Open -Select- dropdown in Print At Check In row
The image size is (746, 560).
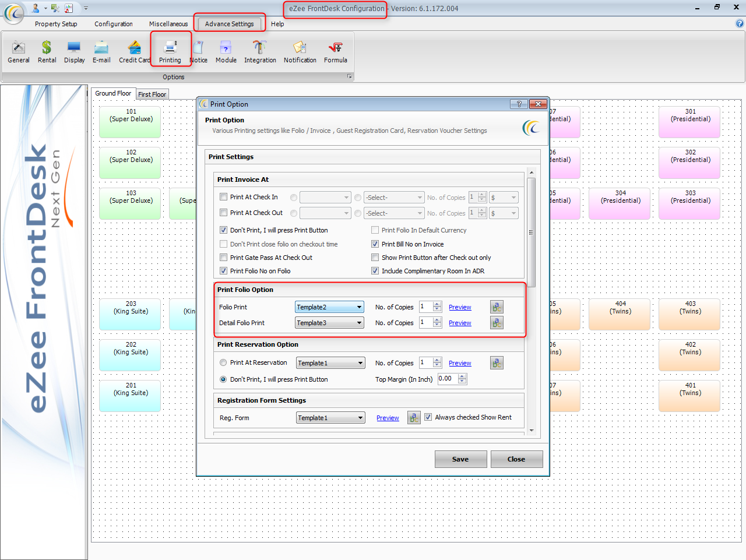(394, 198)
